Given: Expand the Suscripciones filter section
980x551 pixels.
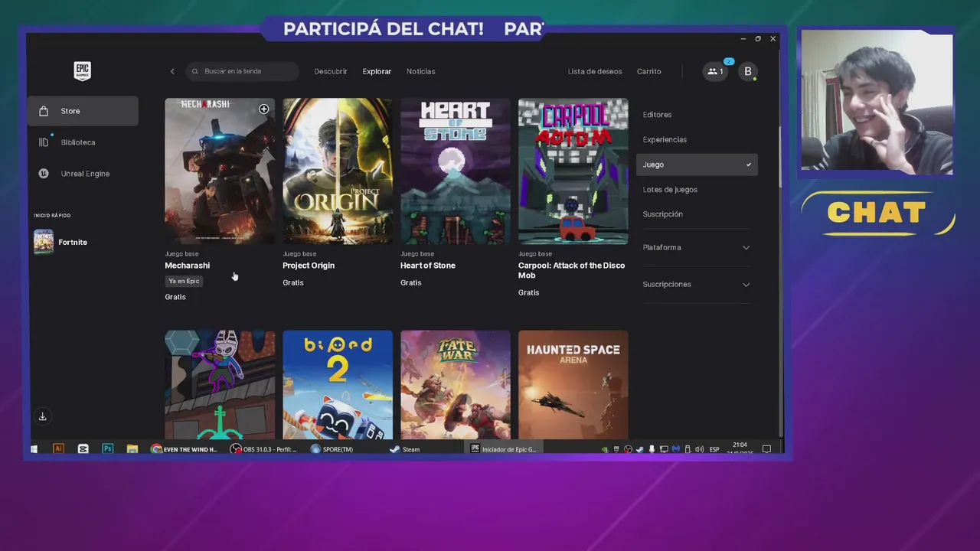Looking at the screenshot, I should (697, 284).
